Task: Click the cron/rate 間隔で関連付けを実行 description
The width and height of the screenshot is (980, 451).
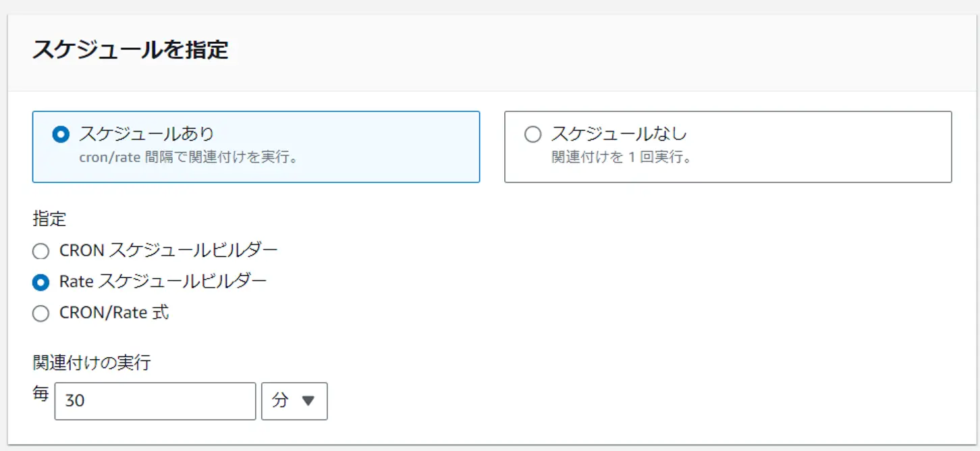Action: tap(188, 158)
